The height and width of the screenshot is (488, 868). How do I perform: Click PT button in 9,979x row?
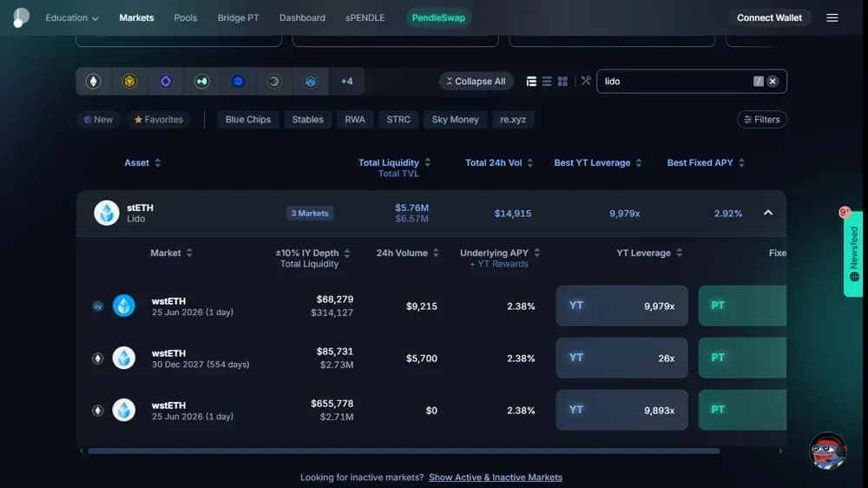pyautogui.click(x=742, y=306)
